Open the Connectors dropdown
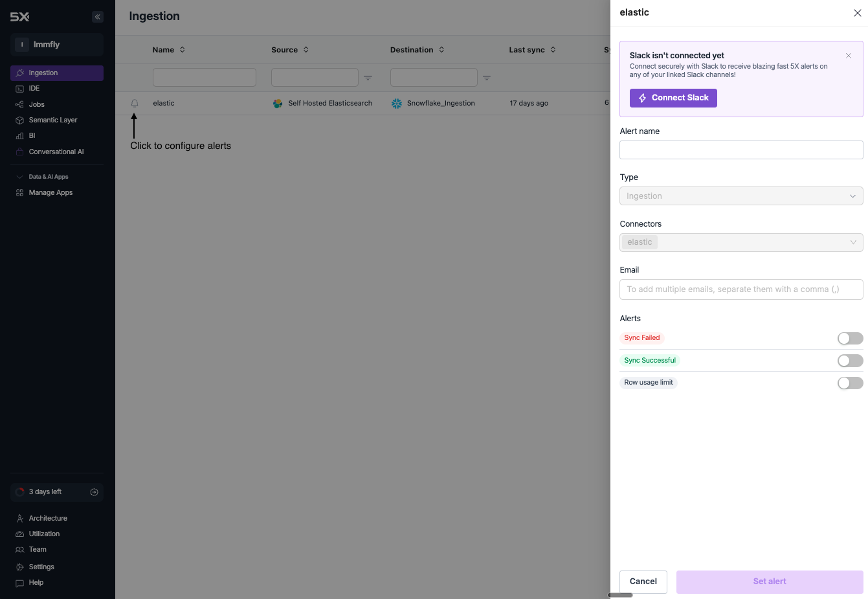Image resolution: width=868 pixels, height=599 pixels. (x=741, y=242)
